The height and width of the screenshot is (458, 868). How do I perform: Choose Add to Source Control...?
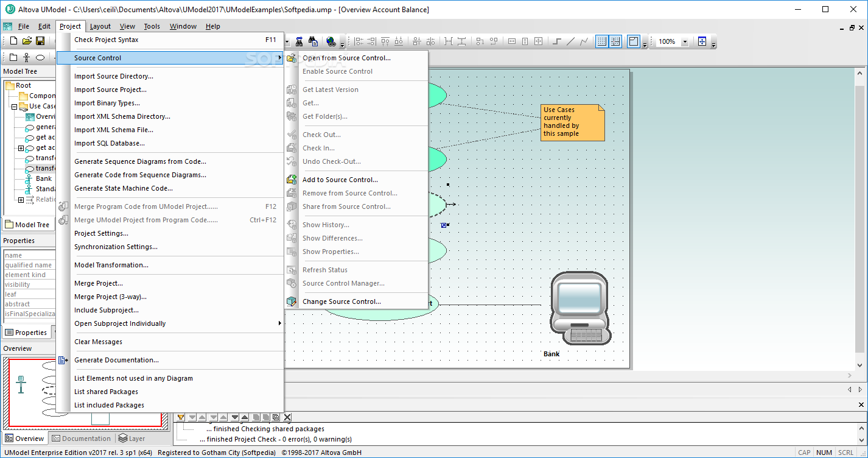357,180
